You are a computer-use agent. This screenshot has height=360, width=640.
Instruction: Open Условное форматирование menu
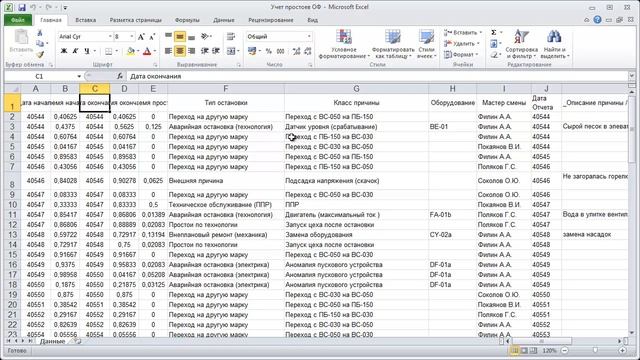click(x=344, y=44)
